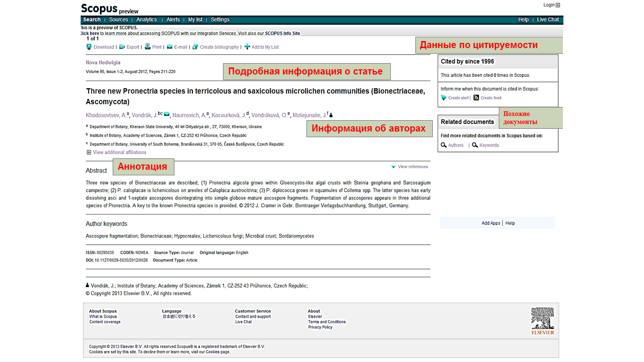Click the Create bibliography icon
Image resolution: width=644 pixels, height=362 pixels.
(x=195, y=47)
